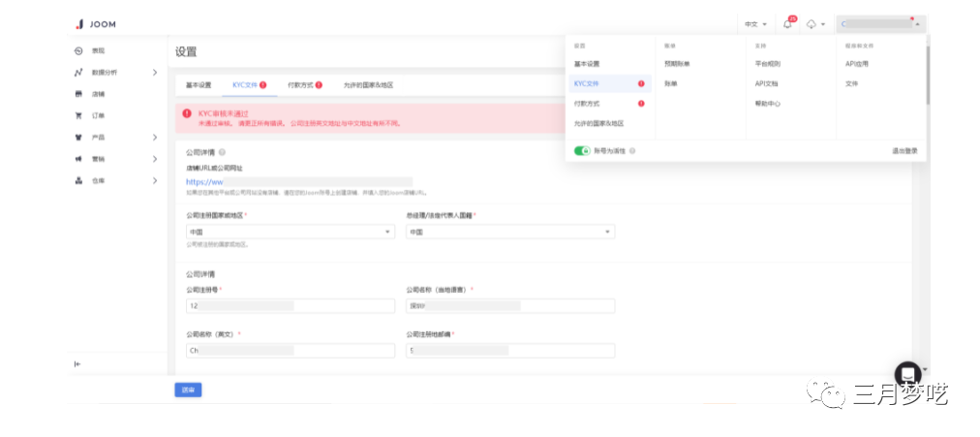The height and width of the screenshot is (437, 980).
Task: Go to 订单 in the sidebar
Action: (98, 115)
